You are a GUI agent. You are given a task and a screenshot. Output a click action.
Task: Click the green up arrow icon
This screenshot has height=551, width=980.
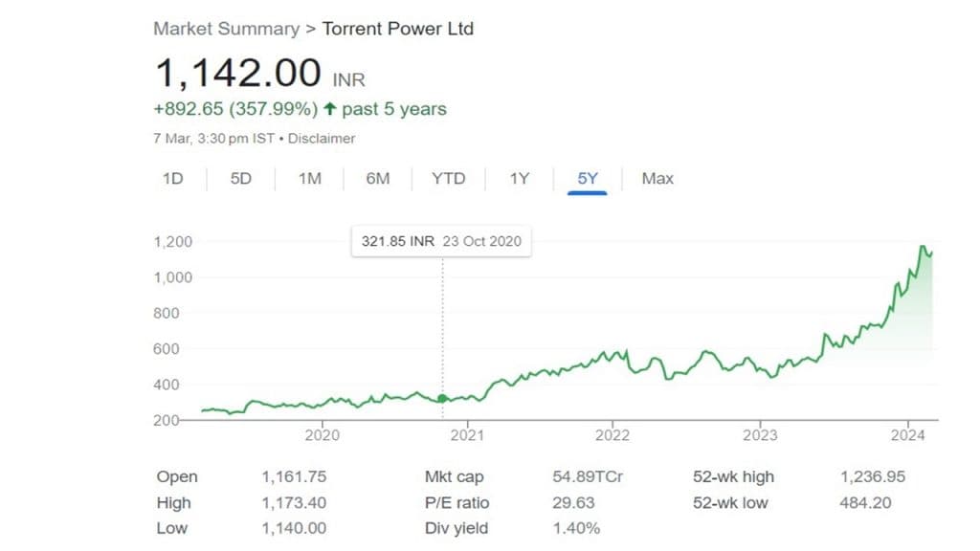pyautogui.click(x=330, y=109)
